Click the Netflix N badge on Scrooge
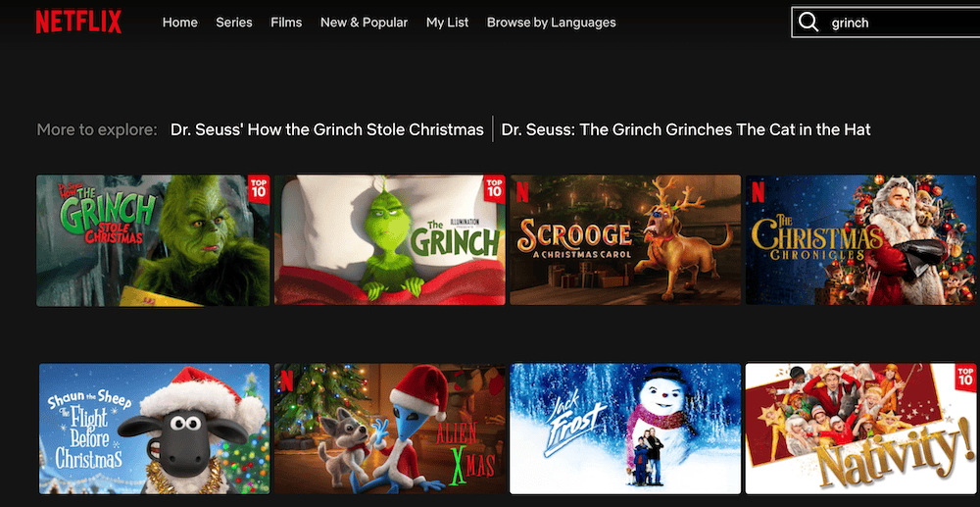 pos(522,192)
